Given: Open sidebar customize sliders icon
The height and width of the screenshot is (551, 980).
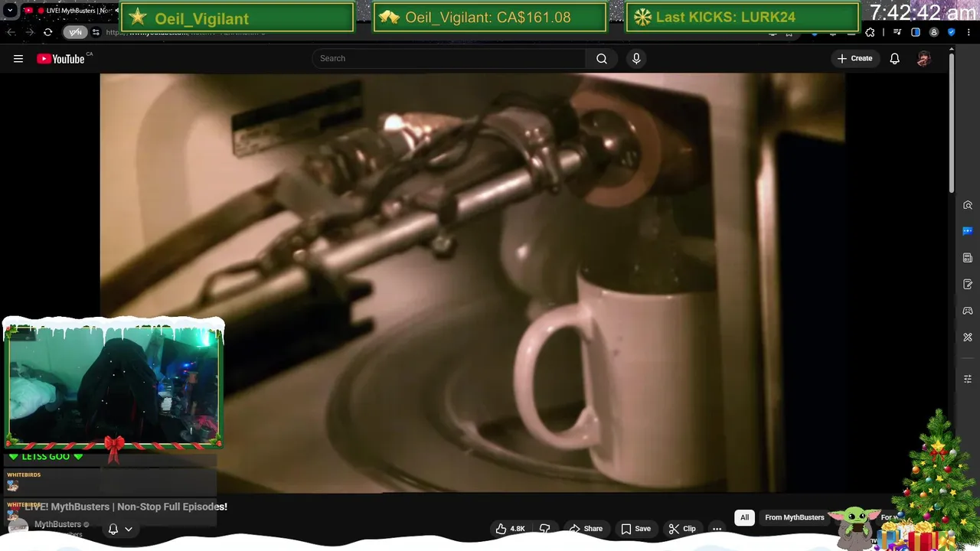Looking at the screenshot, I should [x=968, y=379].
